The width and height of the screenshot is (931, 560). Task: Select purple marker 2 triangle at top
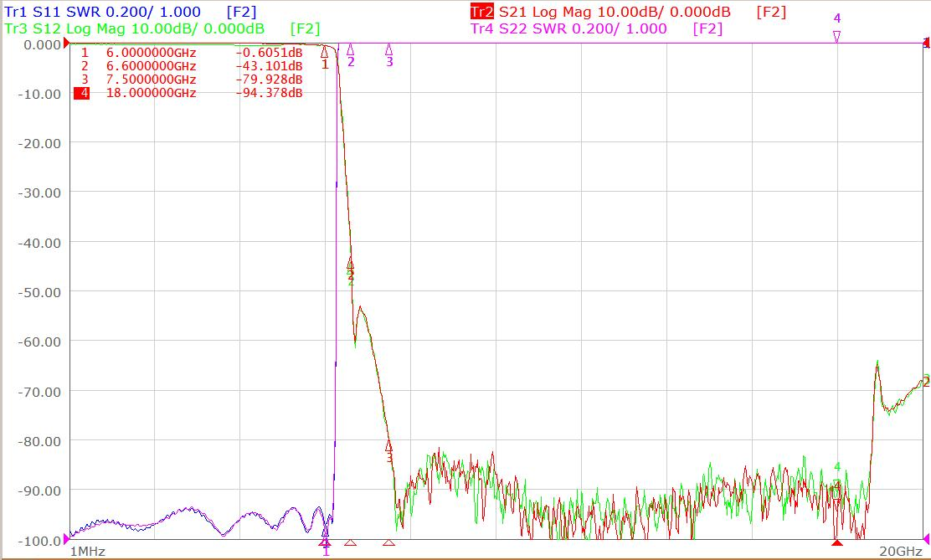click(x=350, y=50)
